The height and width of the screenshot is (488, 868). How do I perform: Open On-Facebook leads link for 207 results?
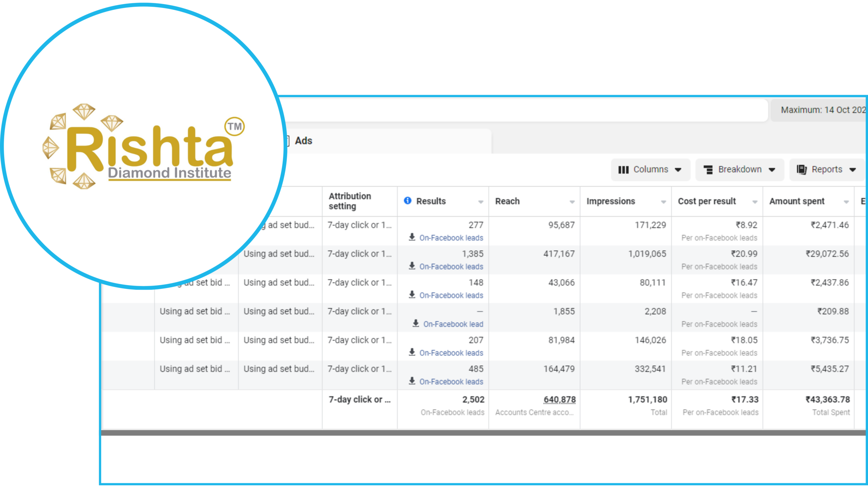pyautogui.click(x=451, y=353)
